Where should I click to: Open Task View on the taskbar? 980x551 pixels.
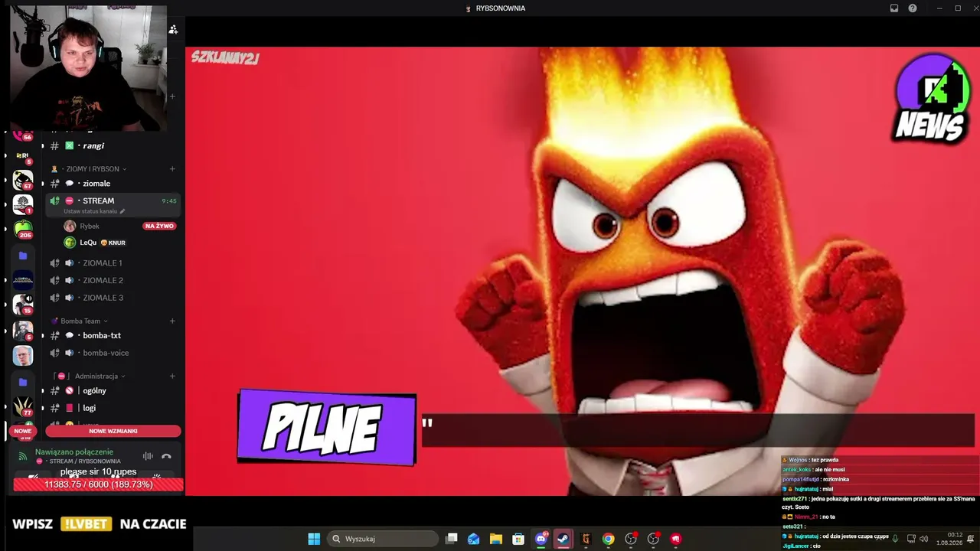point(452,539)
